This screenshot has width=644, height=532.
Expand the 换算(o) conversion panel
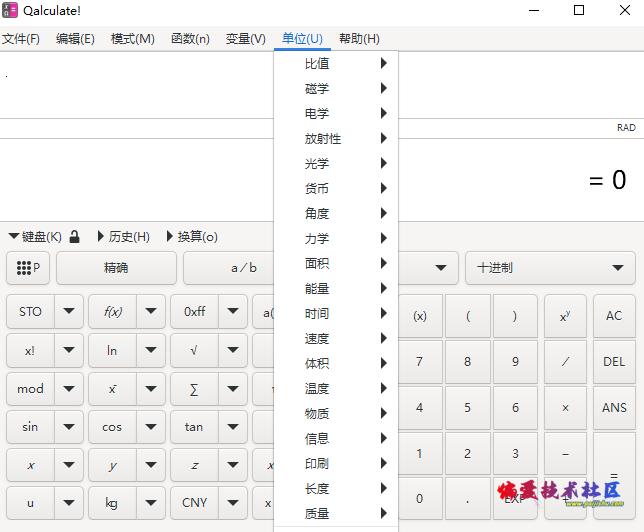coord(192,237)
